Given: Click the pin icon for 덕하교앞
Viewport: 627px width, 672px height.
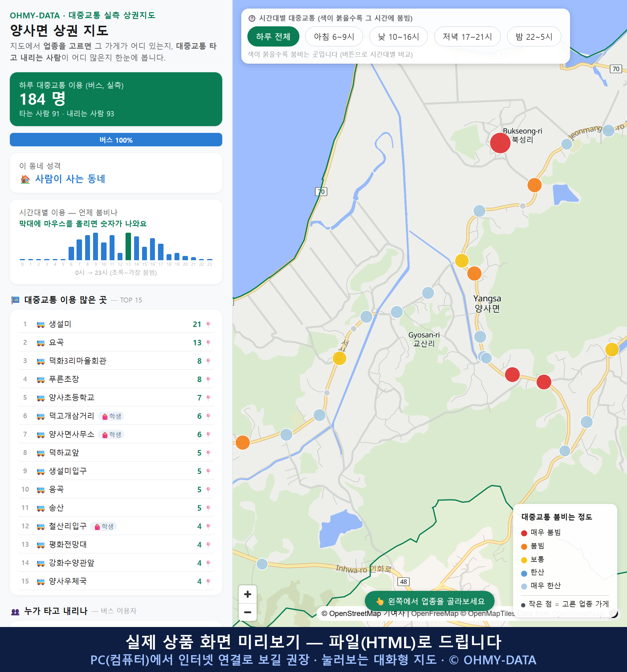Looking at the screenshot, I should coord(208,453).
